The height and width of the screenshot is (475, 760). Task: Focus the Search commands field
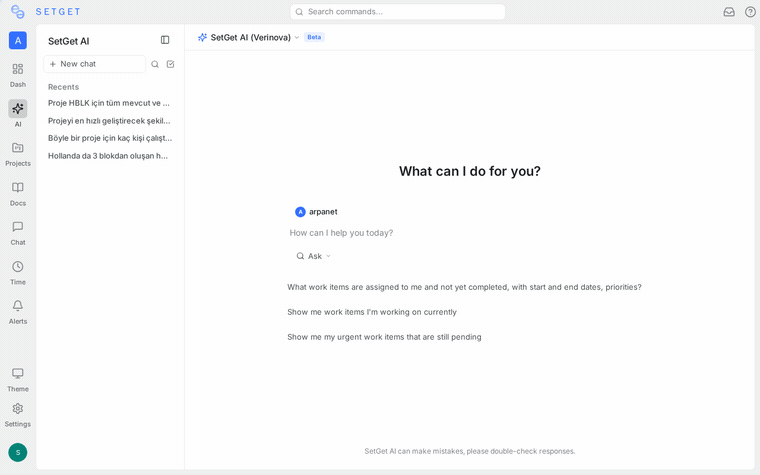click(x=397, y=12)
